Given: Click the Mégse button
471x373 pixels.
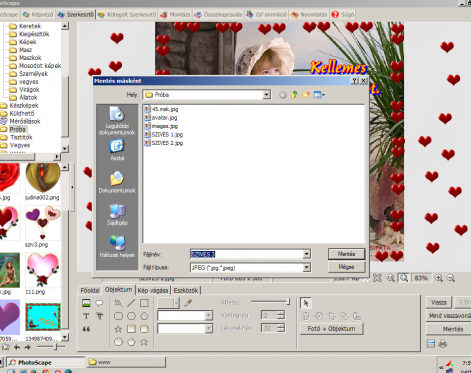Looking at the screenshot, I should [346, 267].
